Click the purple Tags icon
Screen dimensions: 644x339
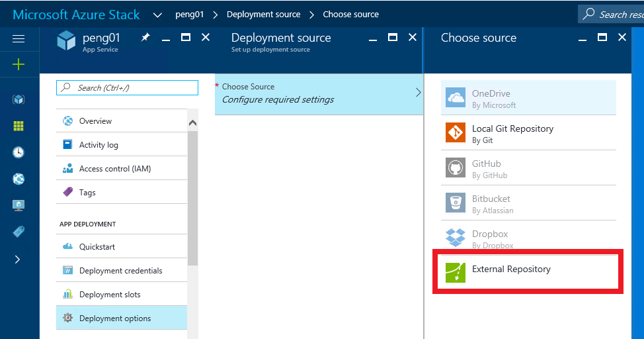pyautogui.click(x=67, y=192)
